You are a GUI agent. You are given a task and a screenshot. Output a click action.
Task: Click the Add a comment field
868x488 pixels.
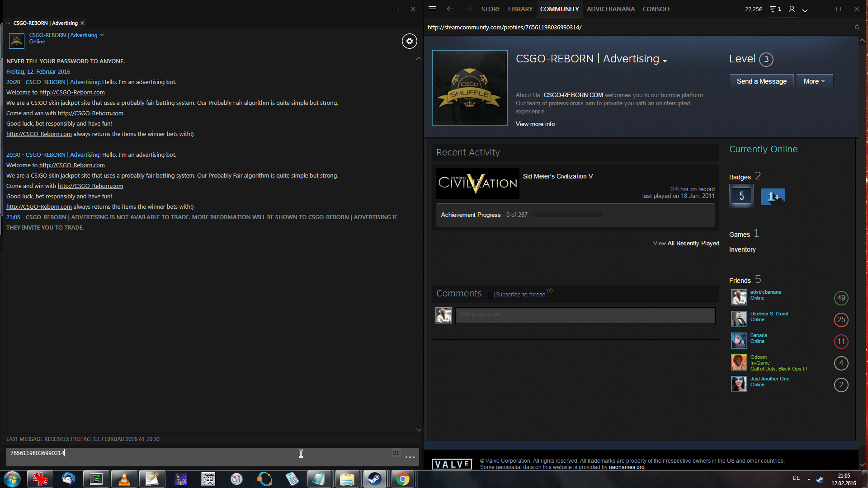[585, 315]
